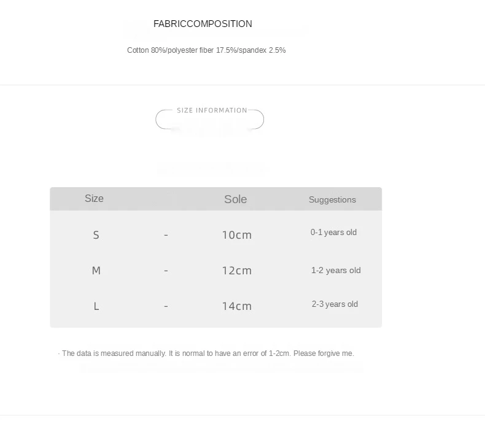Screen dimensions: 485x448
Task: Click the 12cm sole value
Action: 237,271
